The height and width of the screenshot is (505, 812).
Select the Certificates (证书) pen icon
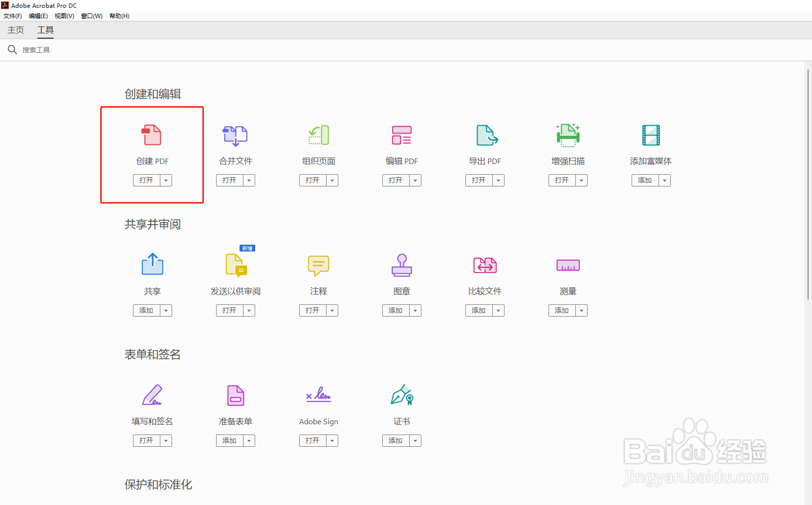click(402, 395)
